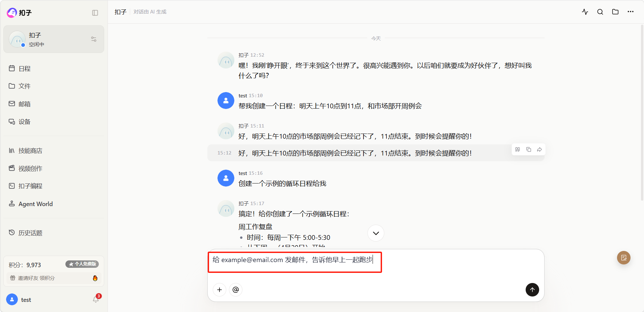Image resolution: width=644 pixels, height=312 pixels.
Task: Select the 扣子 空闲中 agent card
Action: (54, 39)
